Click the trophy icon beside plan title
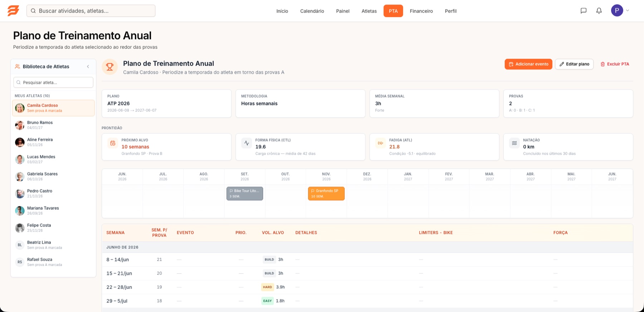The image size is (644, 312). pos(110,67)
